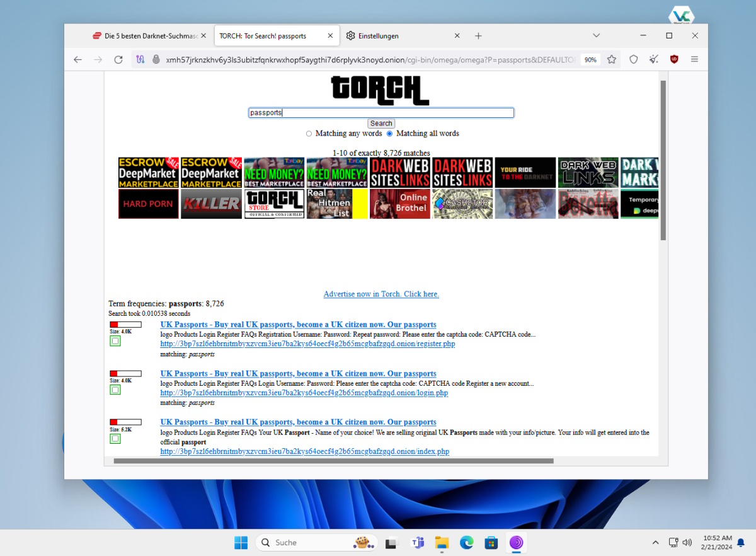756x556 pixels.
Task: Select the Matching all words radio button
Action: (x=389, y=134)
